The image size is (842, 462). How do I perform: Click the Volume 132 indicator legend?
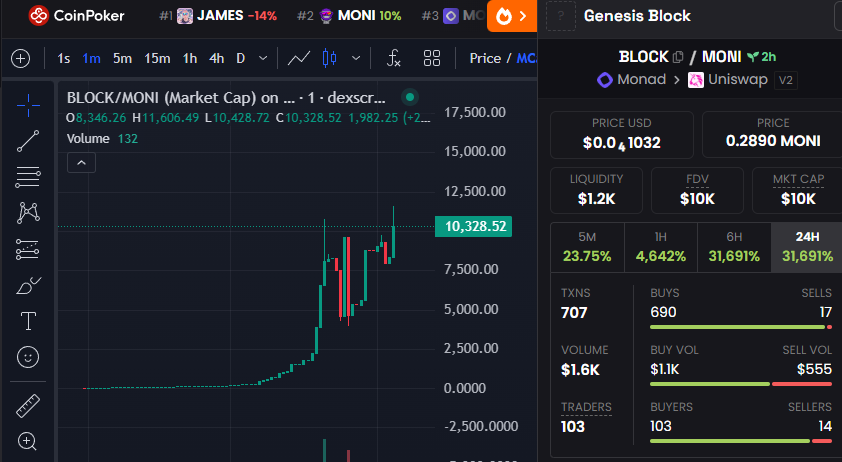102,139
